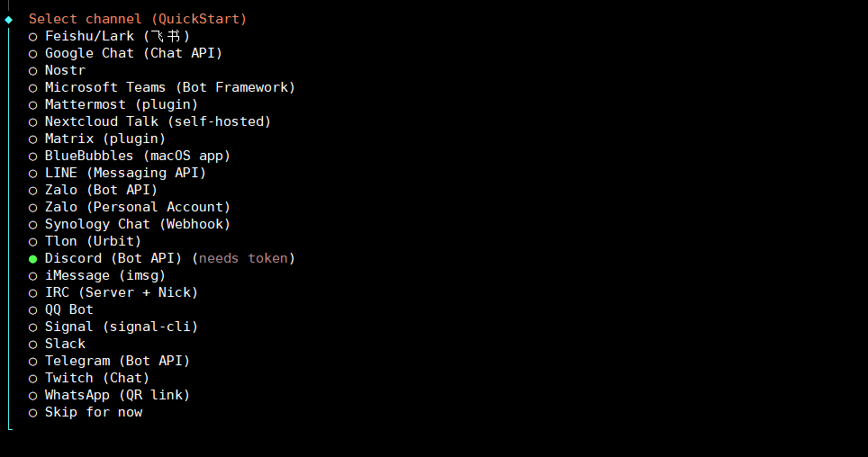Viewport: 868px width, 457px height.
Task: Select LINE (Messaging API) option
Action: point(125,173)
